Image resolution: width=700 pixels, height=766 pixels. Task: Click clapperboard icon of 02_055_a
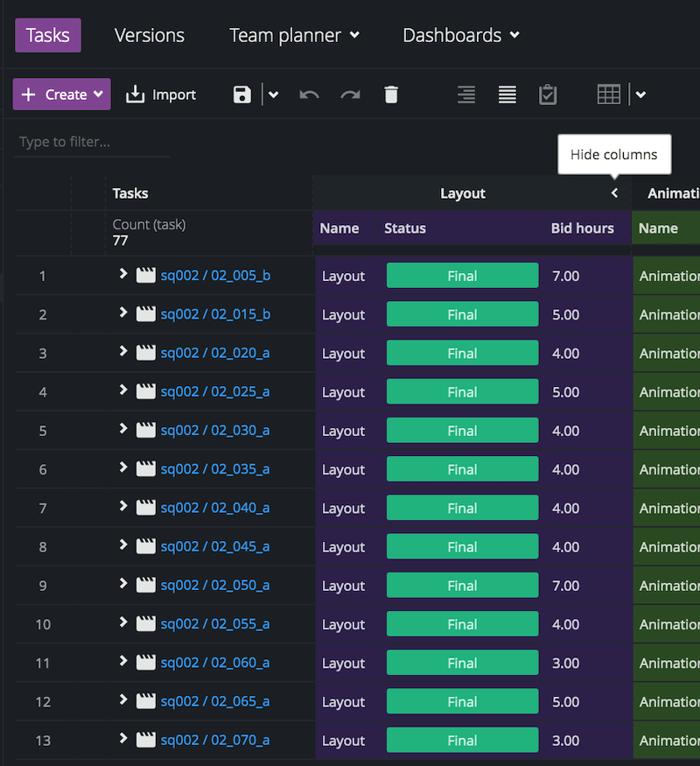click(145, 623)
